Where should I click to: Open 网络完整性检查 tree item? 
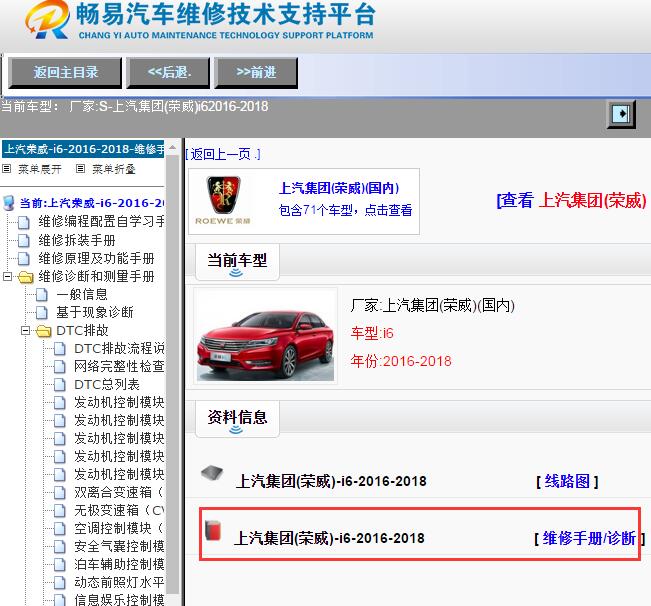pyautogui.click(x=119, y=367)
